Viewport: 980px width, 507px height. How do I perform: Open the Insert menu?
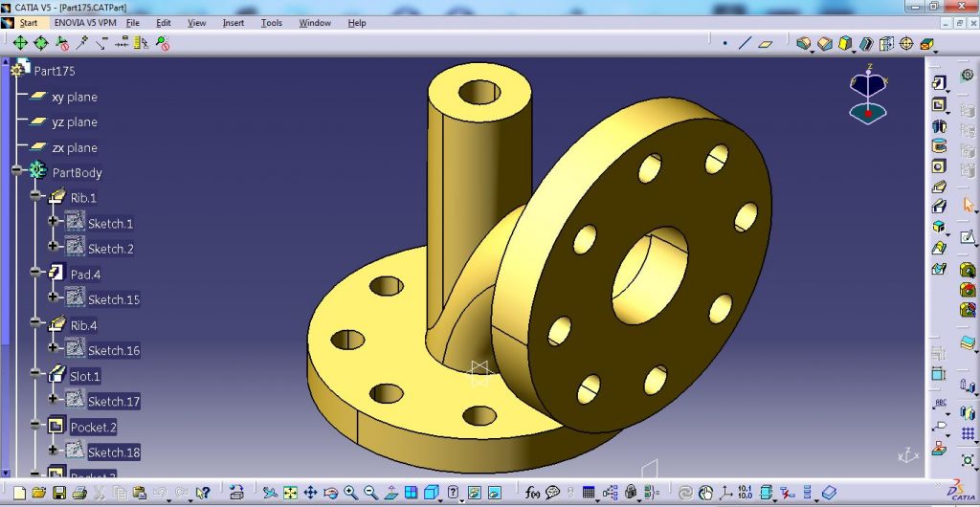coord(234,23)
